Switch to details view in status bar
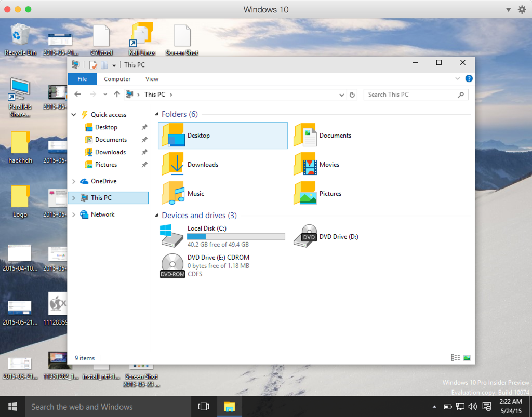532x417 pixels. click(456, 358)
